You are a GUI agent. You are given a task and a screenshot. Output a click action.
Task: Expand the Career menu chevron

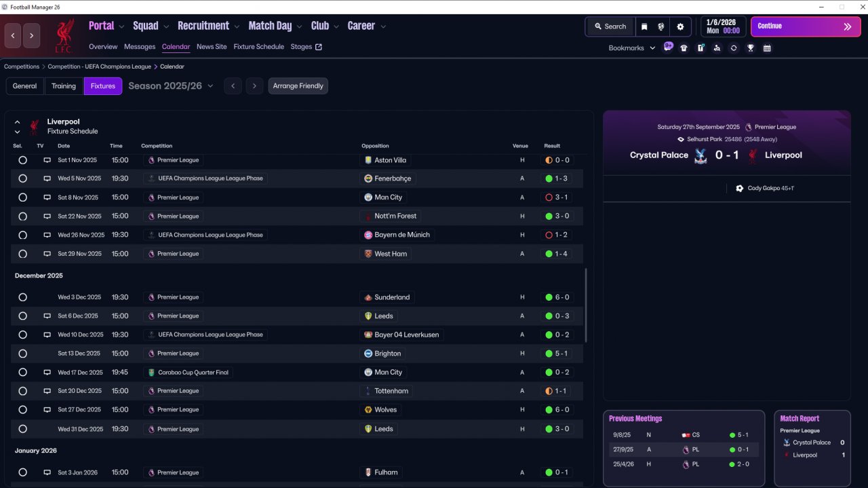tap(383, 27)
